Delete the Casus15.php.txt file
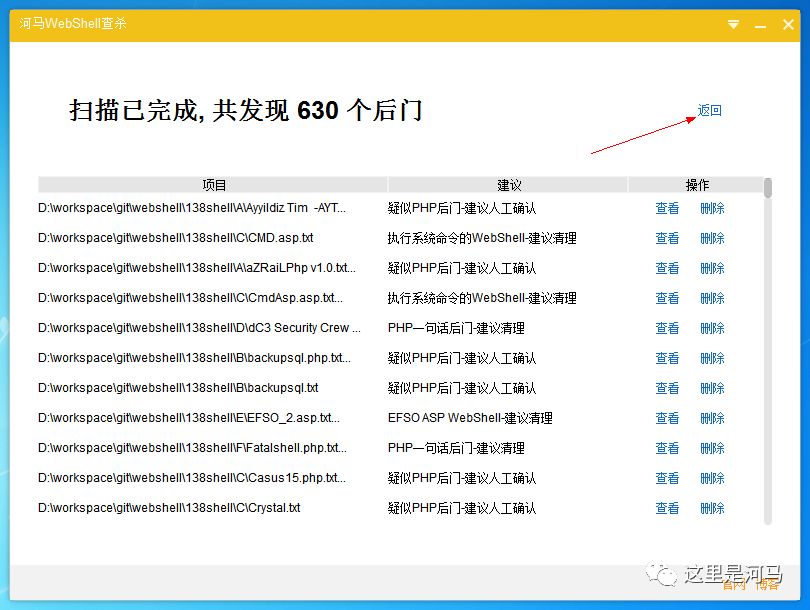Screen dimensions: 810x610 [x=712, y=478]
